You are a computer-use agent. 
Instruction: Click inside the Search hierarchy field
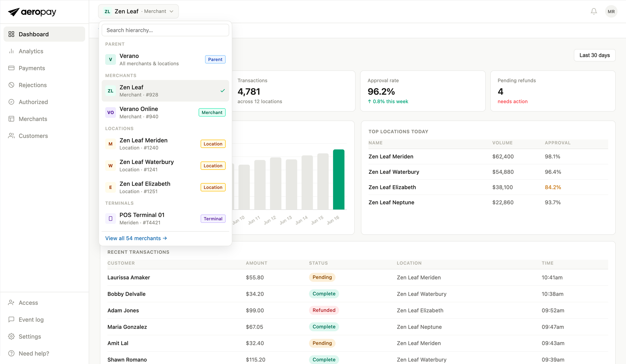165,30
